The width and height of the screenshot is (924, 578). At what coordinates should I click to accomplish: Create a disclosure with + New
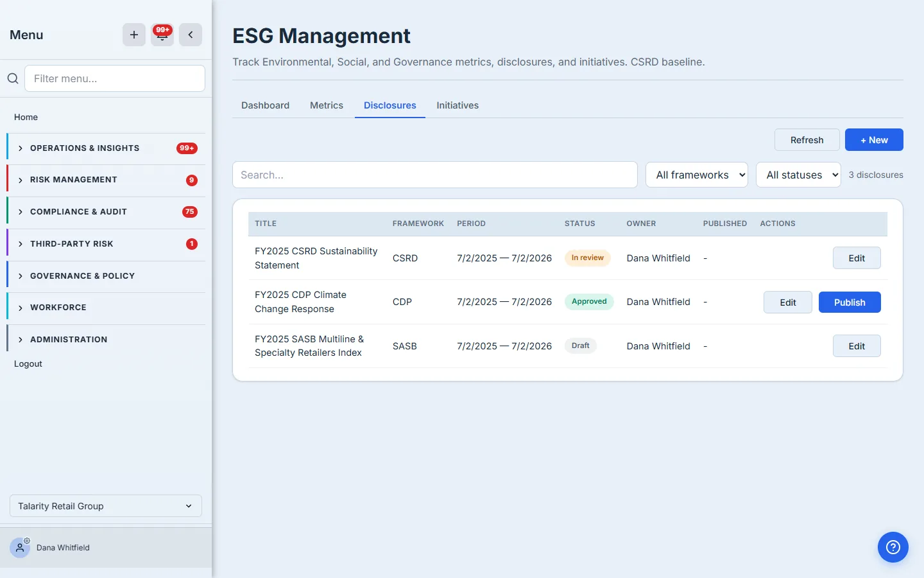874,140
